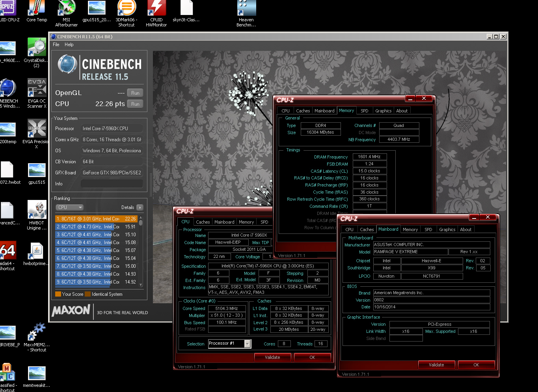Click Validate in the CPU-Z processor window
The image size is (538, 392).
pos(272,357)
